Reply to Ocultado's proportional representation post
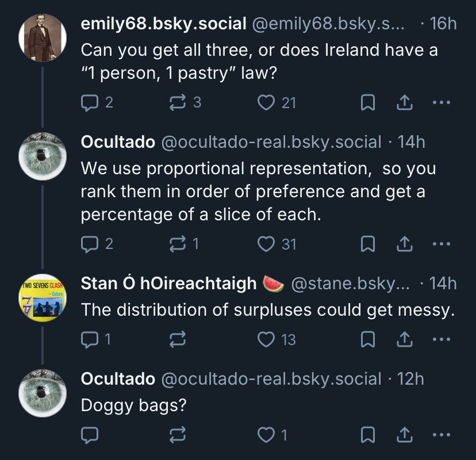 point(90,244)
